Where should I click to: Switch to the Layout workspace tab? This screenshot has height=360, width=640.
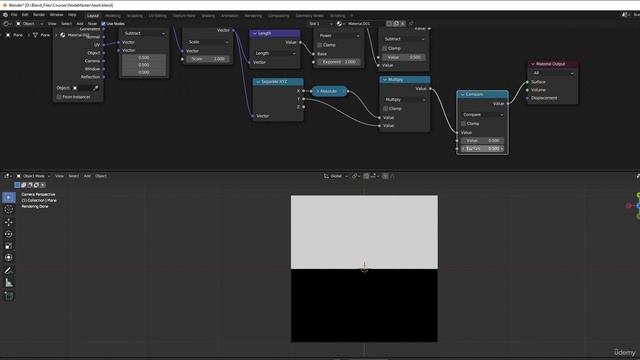pos(93,16)
